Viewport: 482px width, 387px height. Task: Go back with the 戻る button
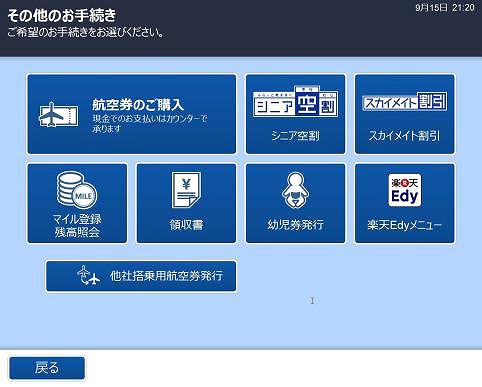(47, 368)
